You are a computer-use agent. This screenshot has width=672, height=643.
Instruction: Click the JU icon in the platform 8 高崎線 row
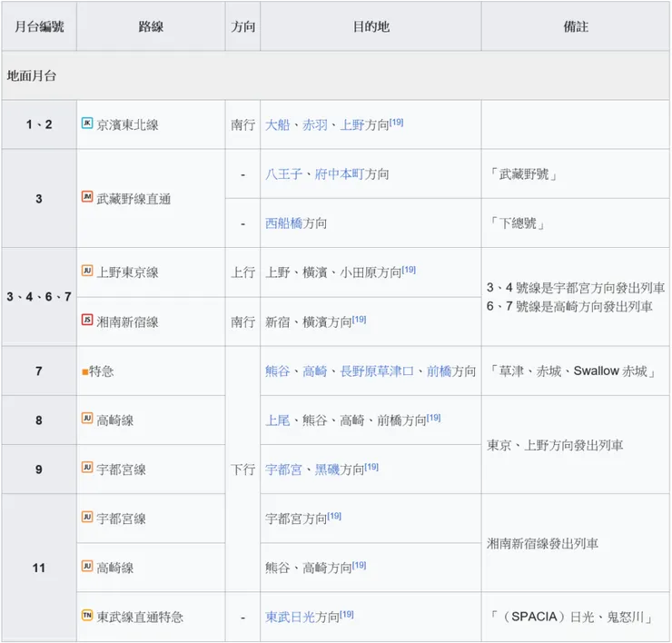coord(87,419)
